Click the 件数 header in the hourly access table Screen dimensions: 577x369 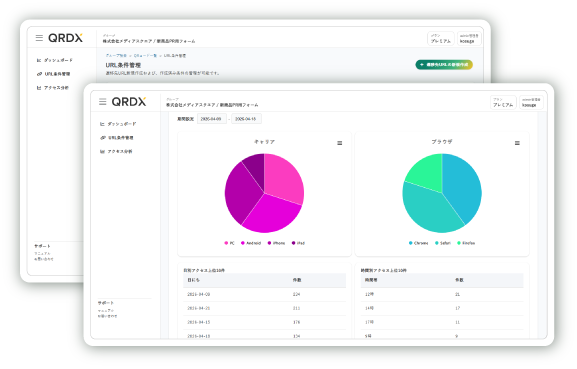459,280
